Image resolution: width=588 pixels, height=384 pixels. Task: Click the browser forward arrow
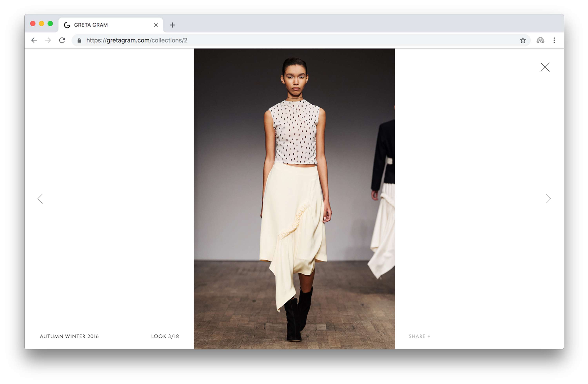coord(48,40)
